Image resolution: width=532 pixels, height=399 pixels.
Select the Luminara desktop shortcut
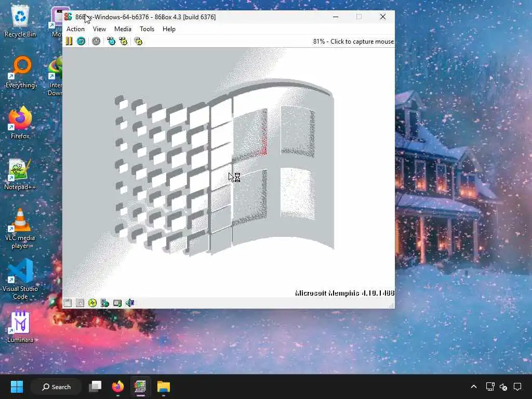[x=20, y=327]
